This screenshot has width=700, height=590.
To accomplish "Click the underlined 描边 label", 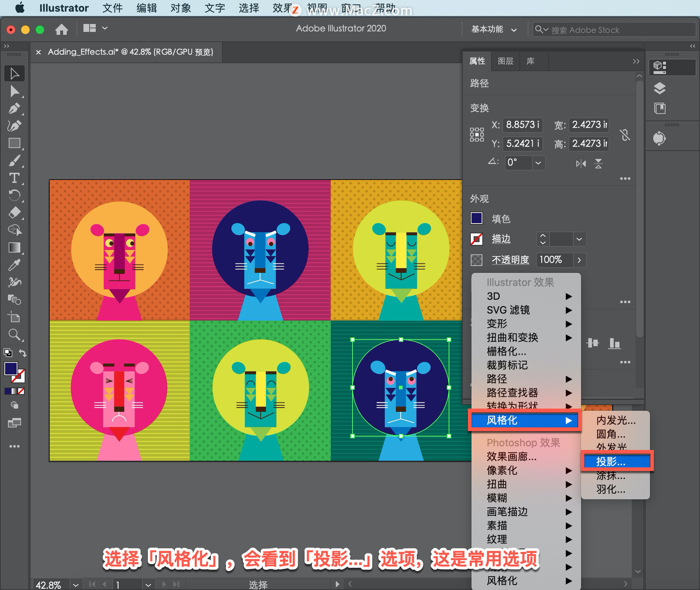I will [501, 239].
